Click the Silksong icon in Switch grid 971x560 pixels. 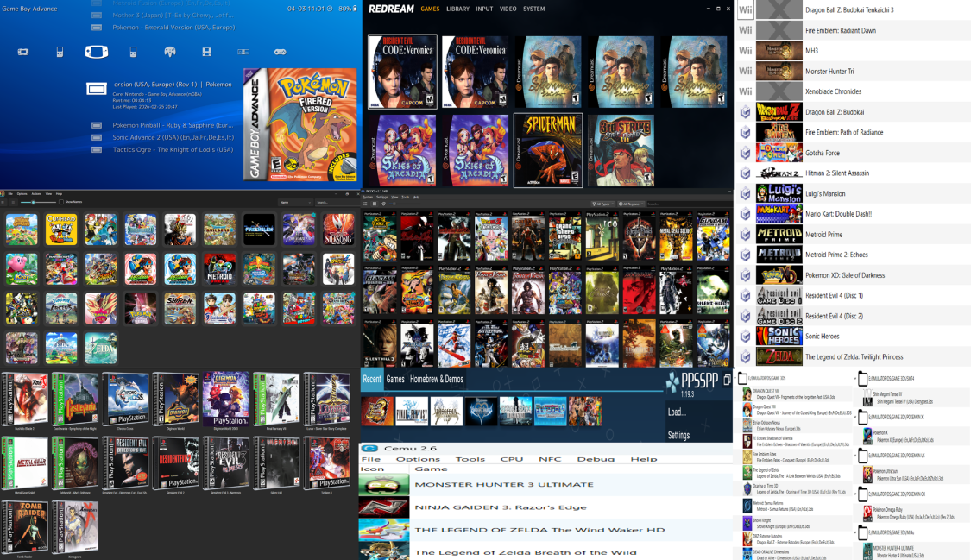pos(338,229)
